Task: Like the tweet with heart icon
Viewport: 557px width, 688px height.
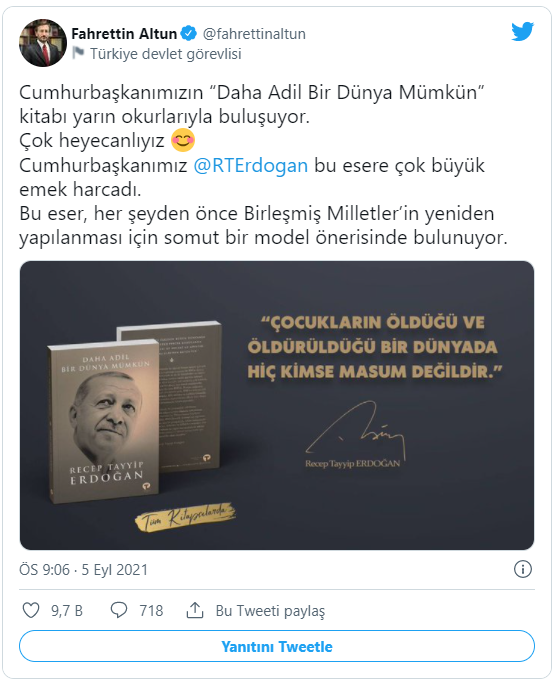Action: [31, 610]
